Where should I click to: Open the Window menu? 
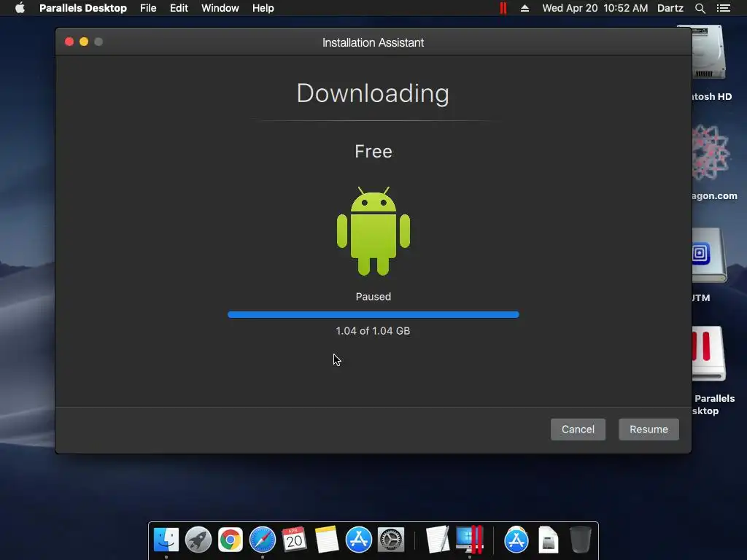click(x=220, y=8)
